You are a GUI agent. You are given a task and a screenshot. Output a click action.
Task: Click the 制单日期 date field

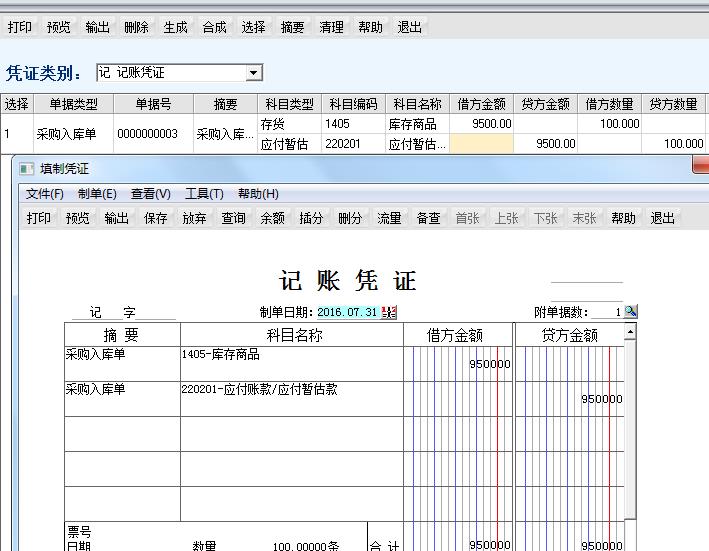click(x=347, y=312)
